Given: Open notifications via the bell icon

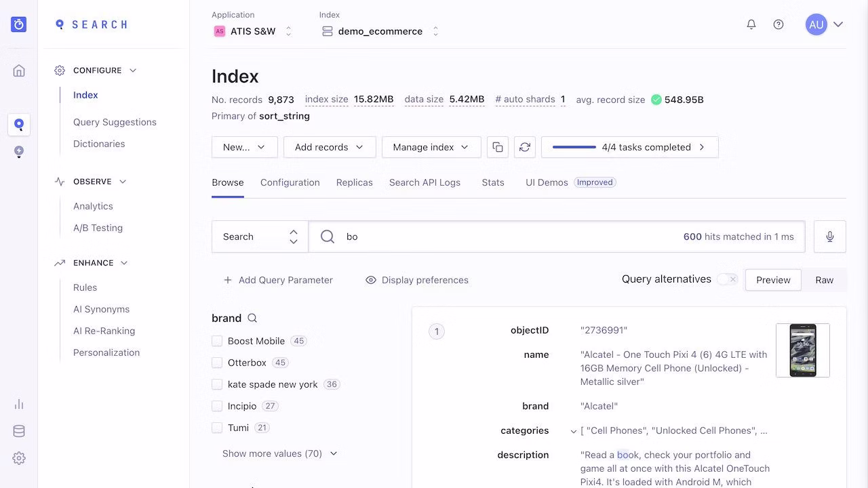Looking at the screenshot, I should 751,24.
